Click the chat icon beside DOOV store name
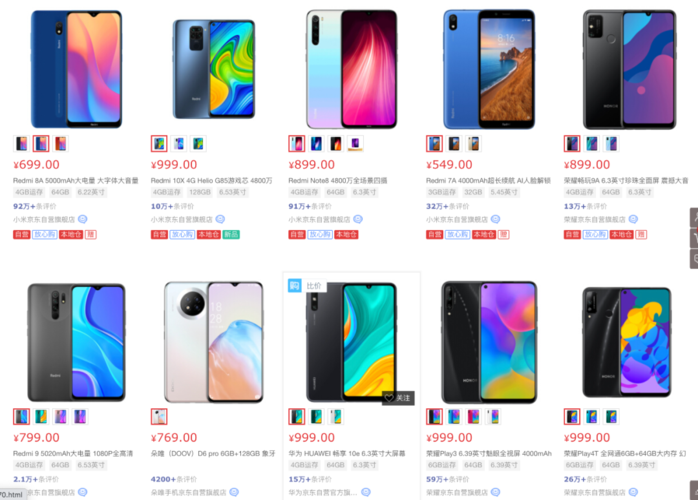The width and height of the screenshot is (698, 500). click(234, 492)
